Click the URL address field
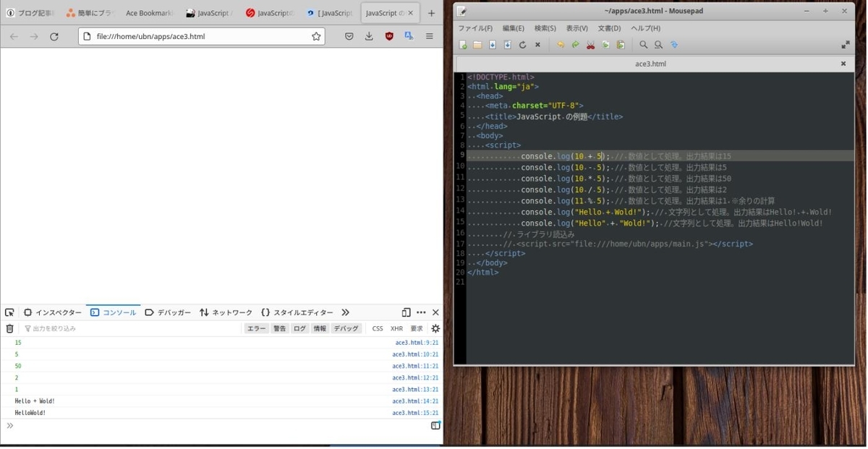868x449 pixels. click(203, 36)
